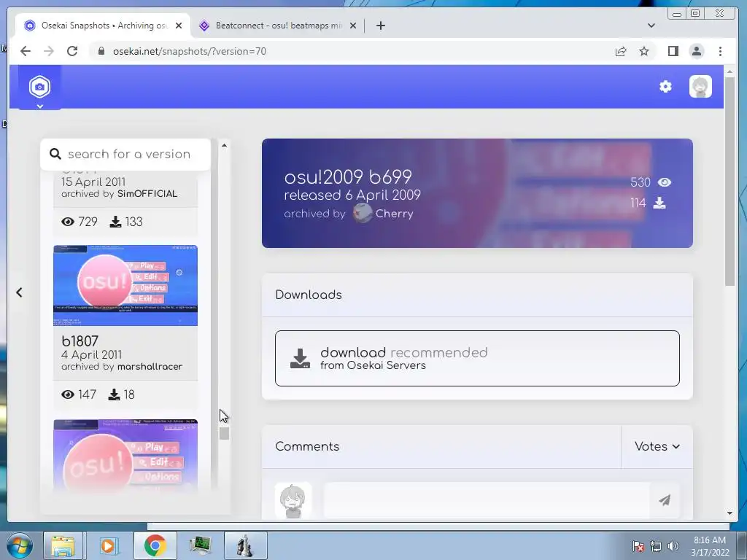
Task: Launch media player from the taskbar
Action: click(x=108, y=545)
